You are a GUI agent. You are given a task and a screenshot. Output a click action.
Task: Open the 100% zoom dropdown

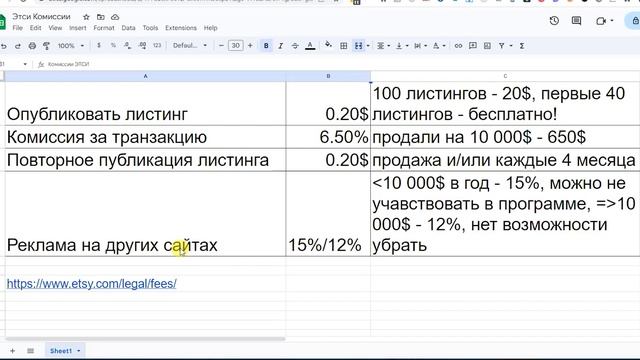pyautogui.click(x=71, y=46)
